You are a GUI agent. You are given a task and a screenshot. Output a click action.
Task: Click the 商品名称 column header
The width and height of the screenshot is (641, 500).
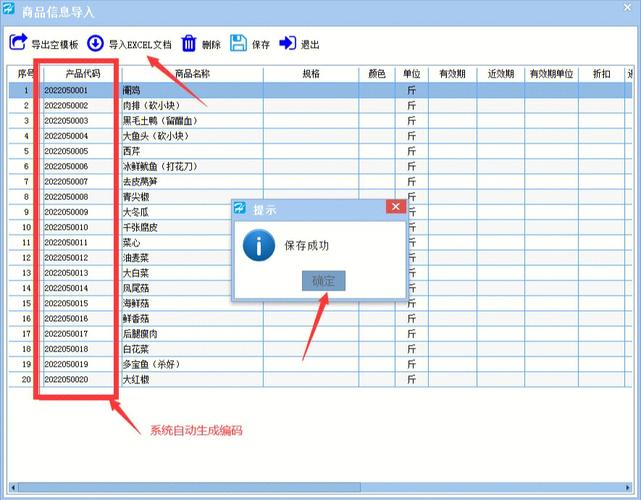click(x=192, y=74)
